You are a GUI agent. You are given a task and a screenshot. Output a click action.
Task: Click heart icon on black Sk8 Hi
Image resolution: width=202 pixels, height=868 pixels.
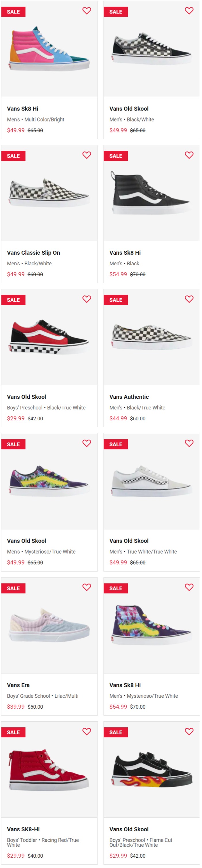coord(189,155)
